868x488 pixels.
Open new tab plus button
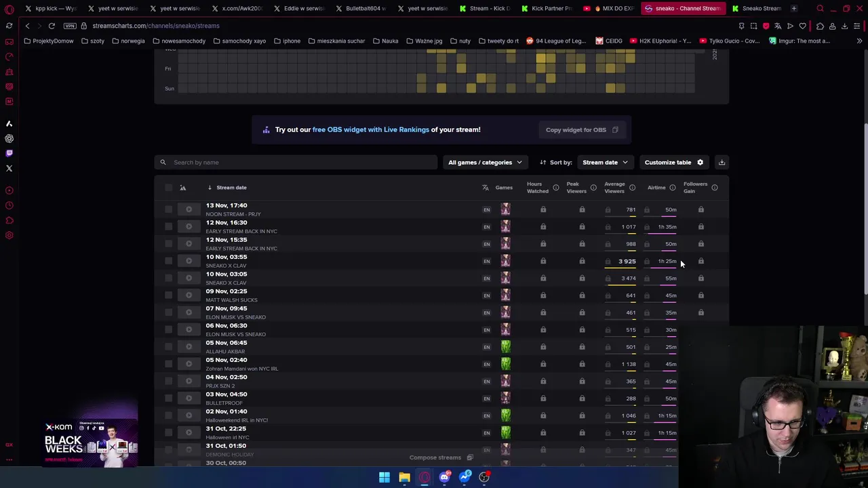tap(794, 8)
